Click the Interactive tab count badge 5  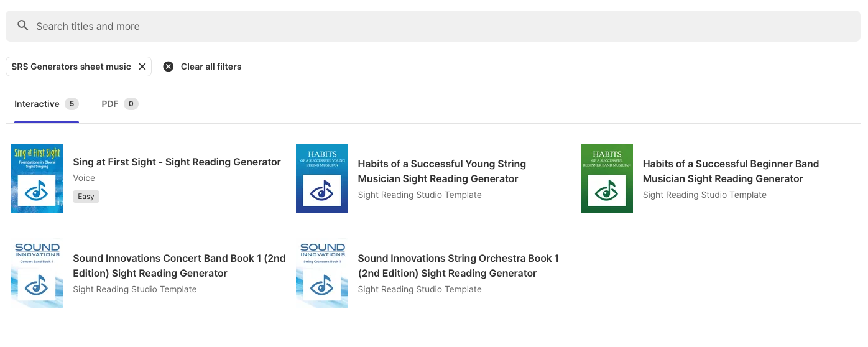coord(72,104)
